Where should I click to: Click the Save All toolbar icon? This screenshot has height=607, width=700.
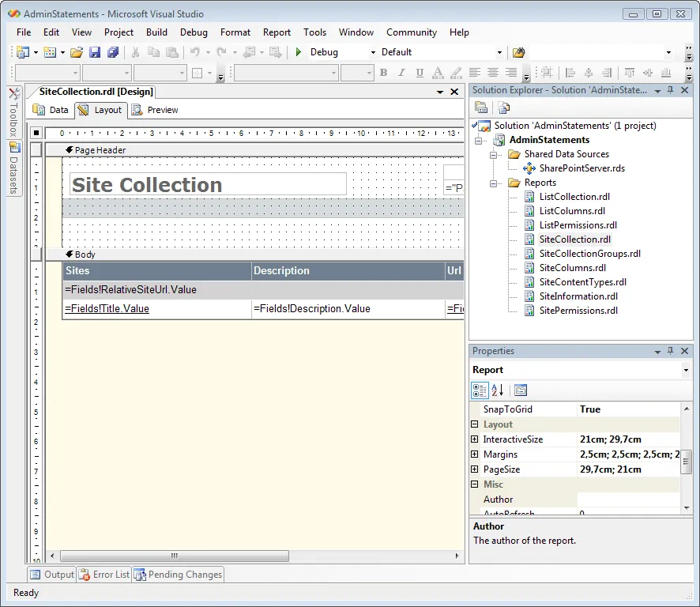coord(112,52)
